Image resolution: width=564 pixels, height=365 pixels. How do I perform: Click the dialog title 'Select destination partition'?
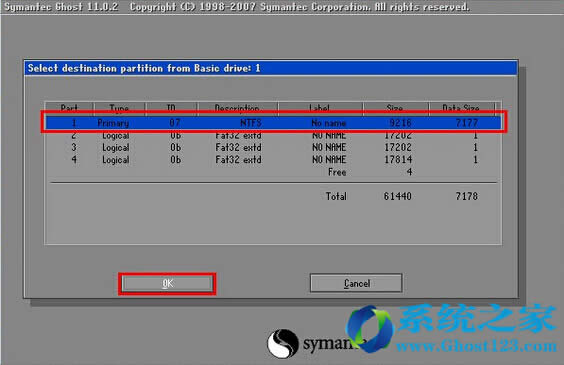pyautogui.click(x=144, y=68)
